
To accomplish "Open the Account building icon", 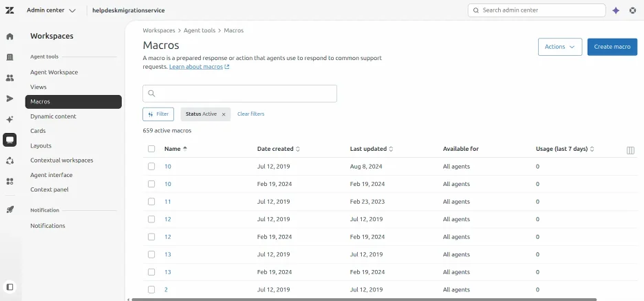I will [x=10, y=57].
